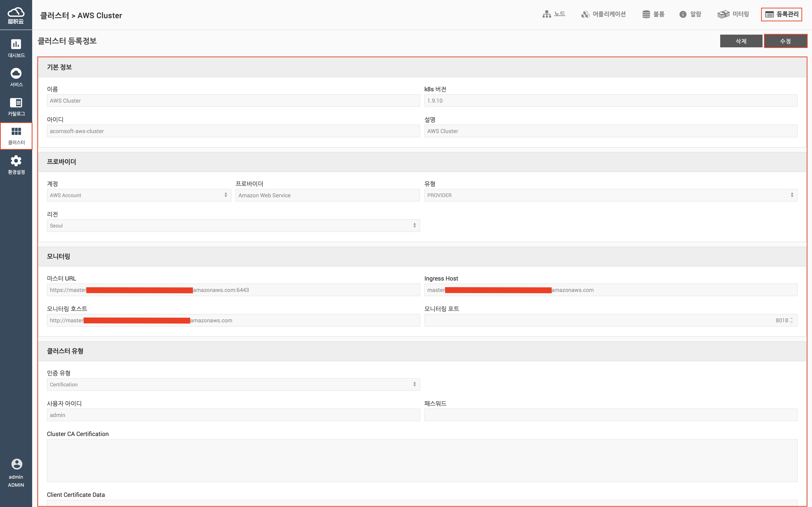Open the 유형 PROVIDER dropdown

(610, 195)
